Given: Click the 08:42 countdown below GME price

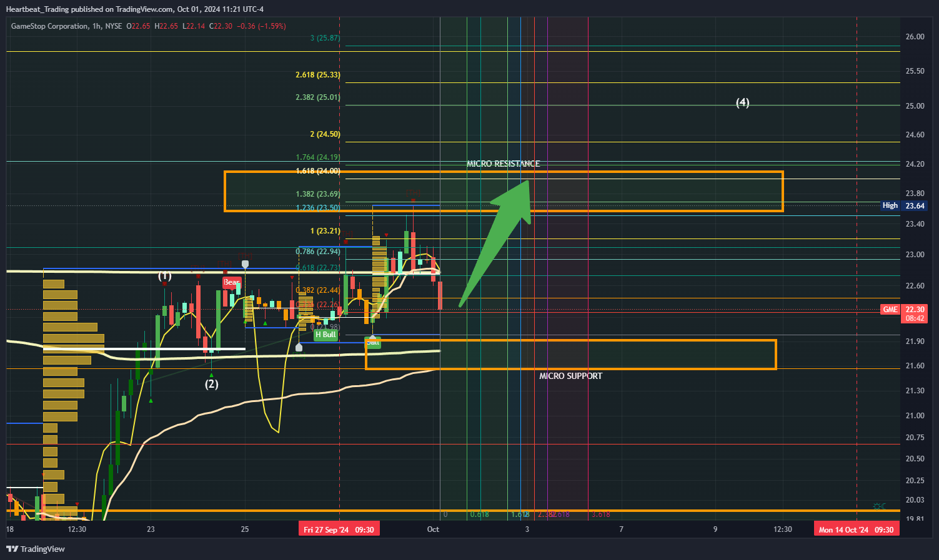Looking at the screenshot, I should coord(915,318).
